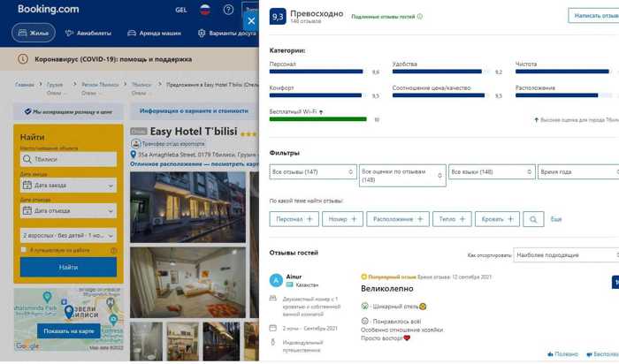
Task: Close the reviews panel with the X button
Action: point(251,21)
